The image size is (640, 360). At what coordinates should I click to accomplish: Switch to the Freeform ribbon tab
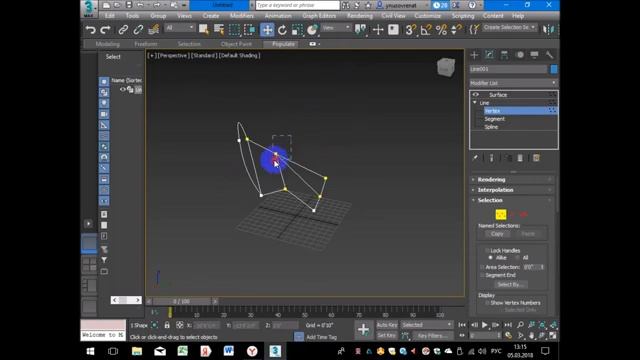pos(146,44)
